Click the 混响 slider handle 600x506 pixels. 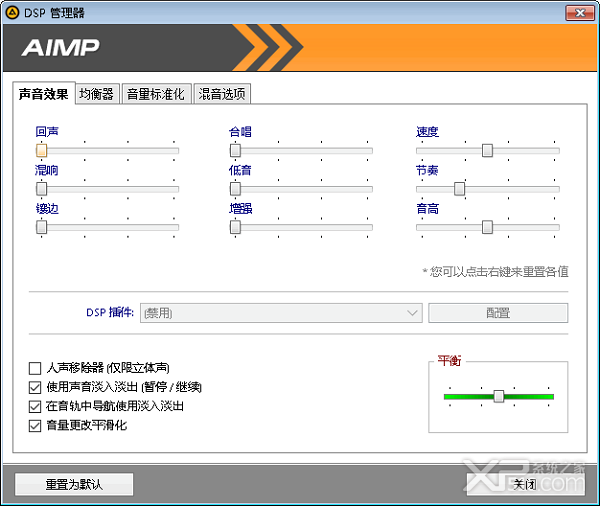41,189
